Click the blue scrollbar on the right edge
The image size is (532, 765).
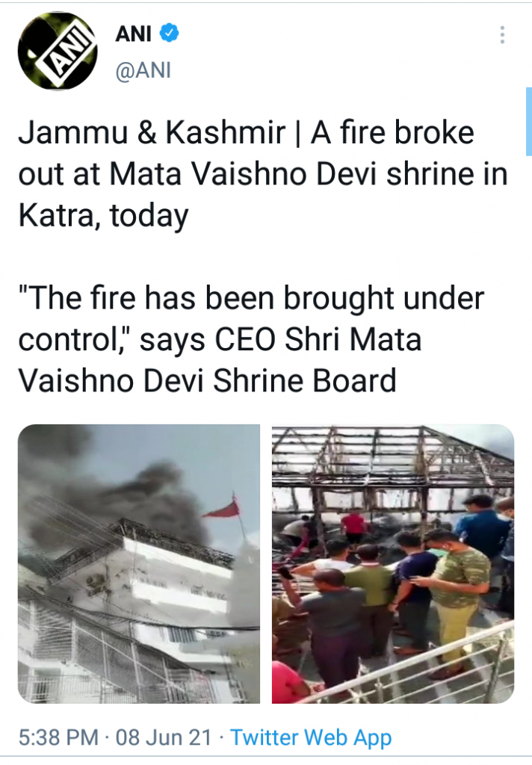(x=528, y=122)
